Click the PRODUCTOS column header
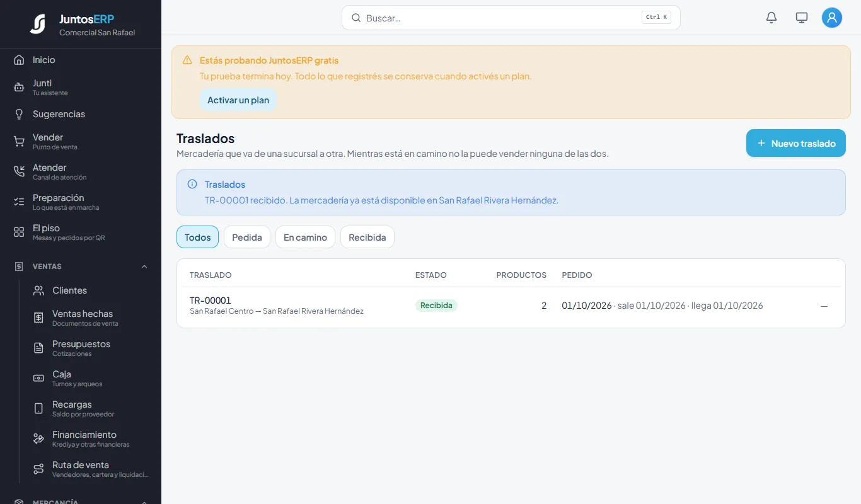861x504 pixels. tap(521, 275)
